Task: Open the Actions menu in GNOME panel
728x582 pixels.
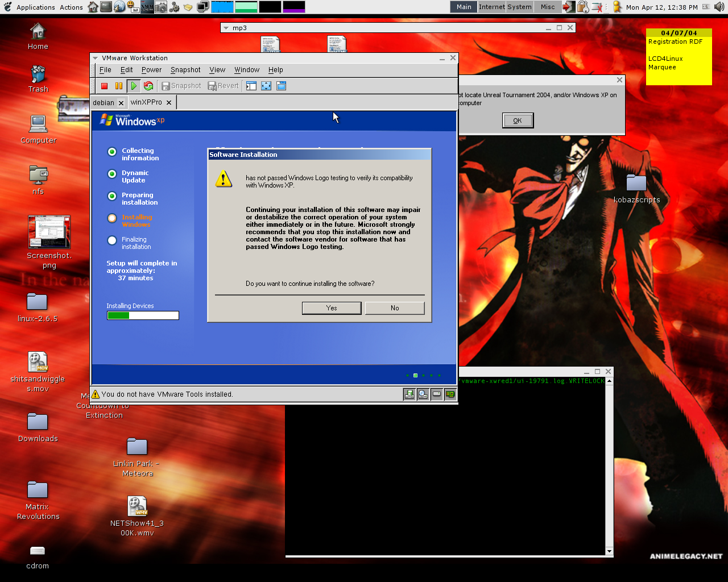Action: 71,7
